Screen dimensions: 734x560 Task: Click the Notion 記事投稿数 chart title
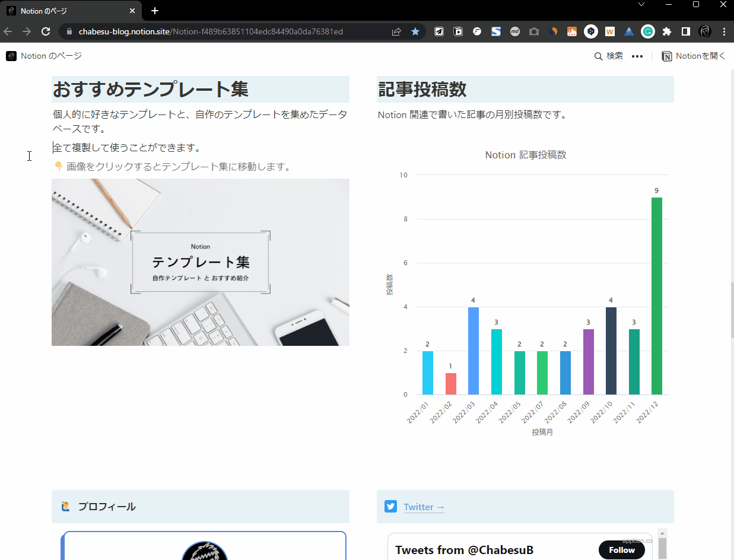(x=526, y=155)
